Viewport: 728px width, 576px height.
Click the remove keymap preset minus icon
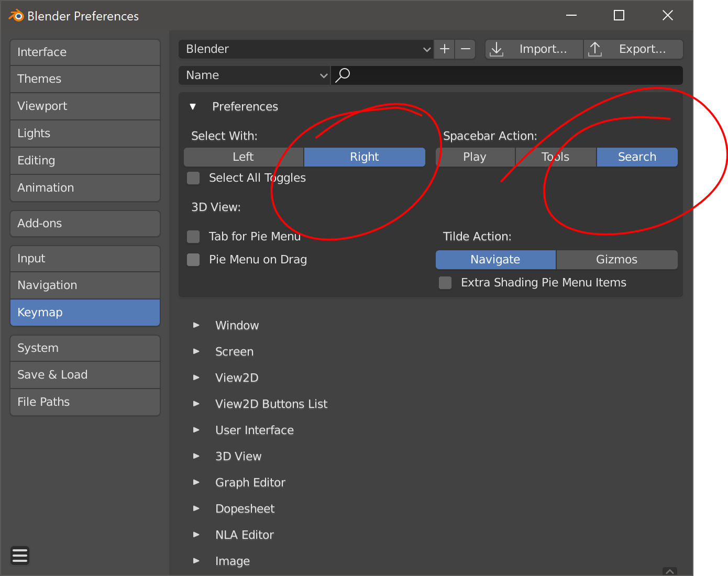(465, 49)
